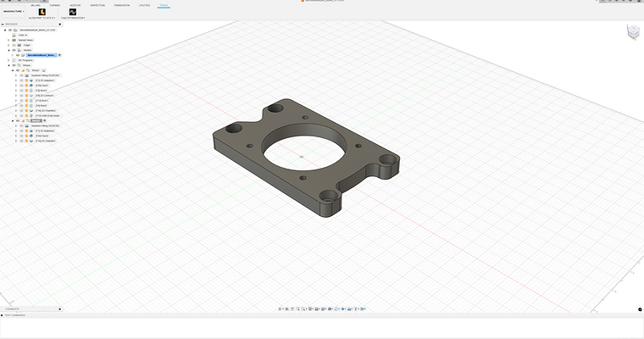Click the Face1 operation icon
The height and width of the screenshot is (339, 644).
tap(31, 86)
